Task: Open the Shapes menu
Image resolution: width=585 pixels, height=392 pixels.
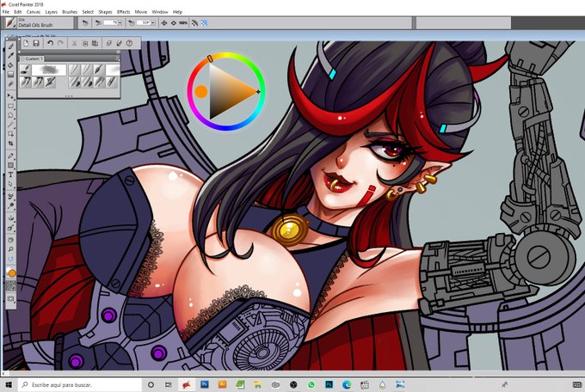Action: tap(105, 12)
